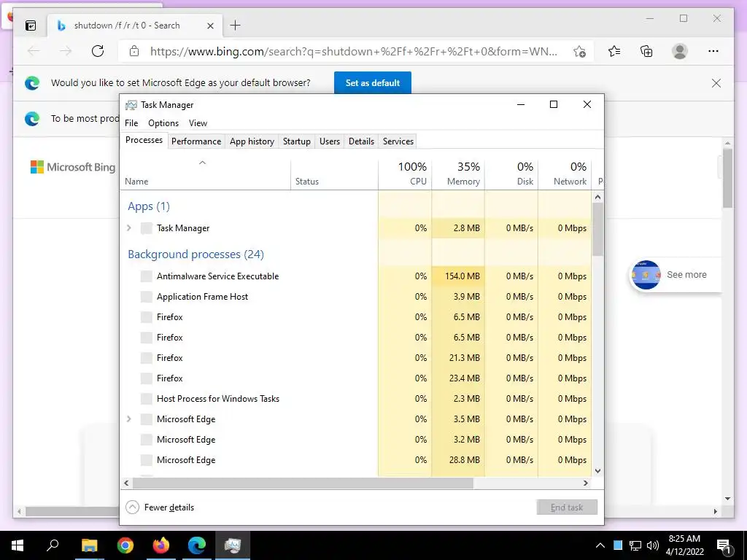Image resolution: width=747 pixels, height=560 pixels.
Task: Click the Task Manager taskbar icon
Action: [x=233, y=545]
